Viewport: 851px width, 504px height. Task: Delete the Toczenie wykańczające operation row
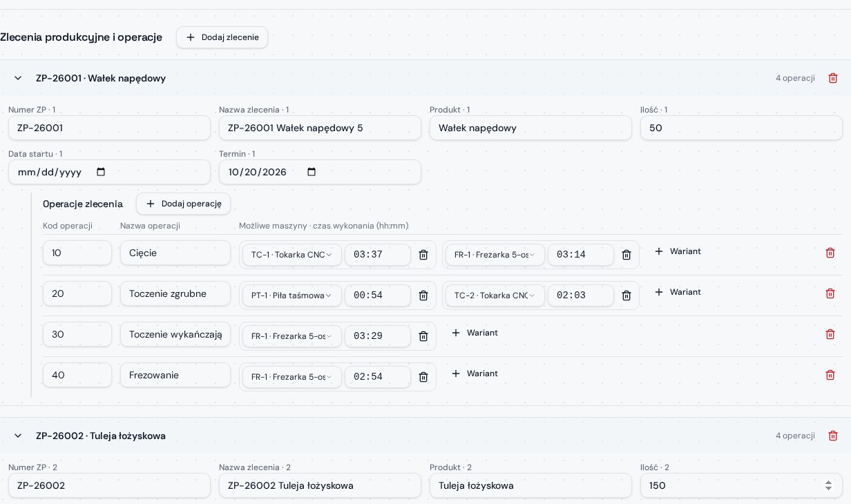point(830,334)
